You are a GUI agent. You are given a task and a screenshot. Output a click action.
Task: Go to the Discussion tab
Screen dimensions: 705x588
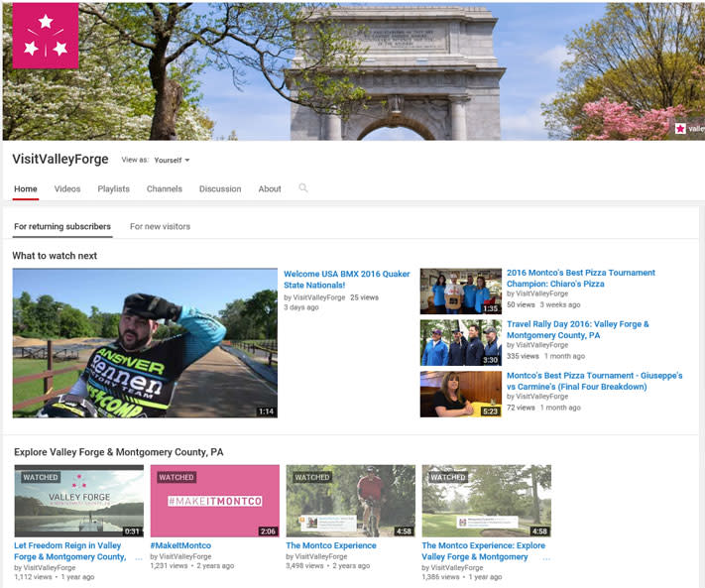[x=220, y=188]
